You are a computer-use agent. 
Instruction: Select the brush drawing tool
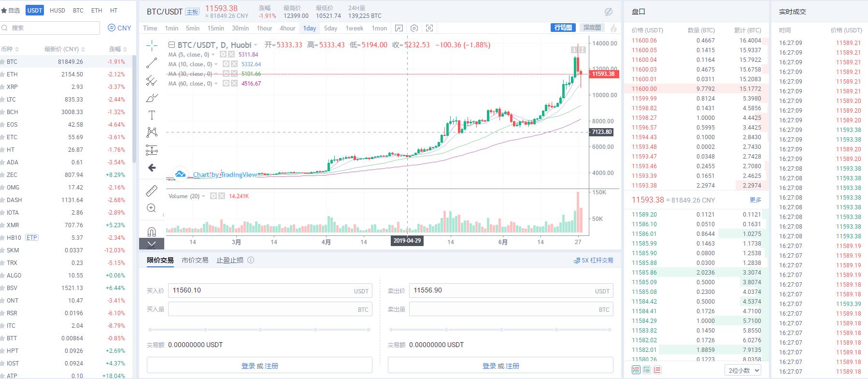(x=152, y=98)
